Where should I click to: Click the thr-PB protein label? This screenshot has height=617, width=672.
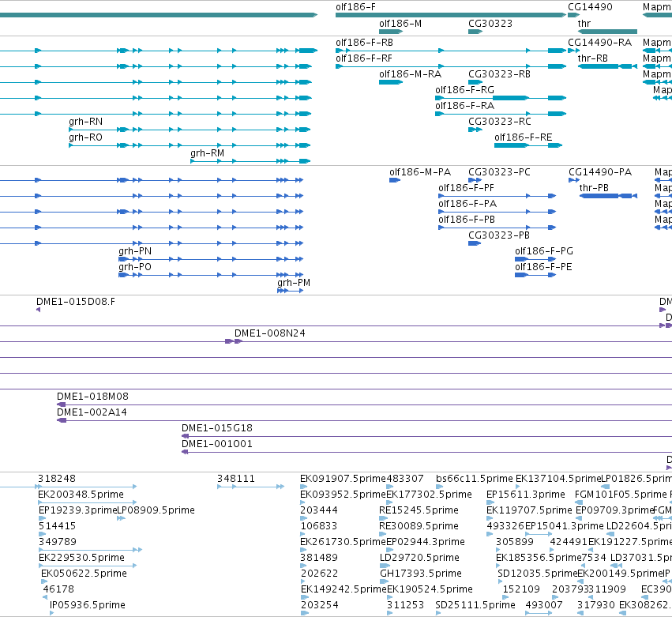(x=594, y=188)
